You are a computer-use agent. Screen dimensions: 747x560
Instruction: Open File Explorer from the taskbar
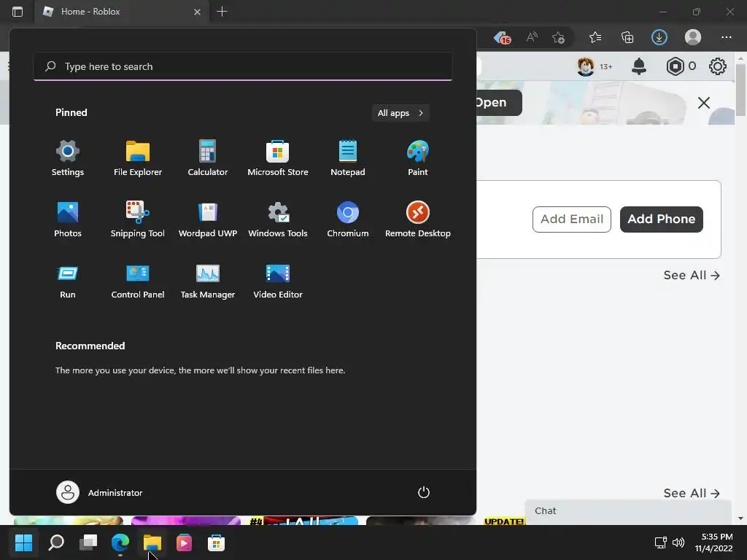(x=152, y=542)
